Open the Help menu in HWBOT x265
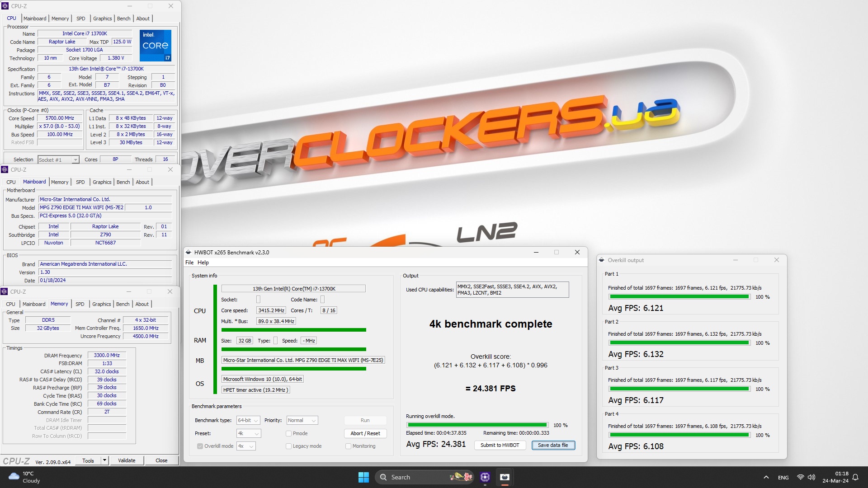This screenshot has height=488, width=868. [x=203, y=263]
